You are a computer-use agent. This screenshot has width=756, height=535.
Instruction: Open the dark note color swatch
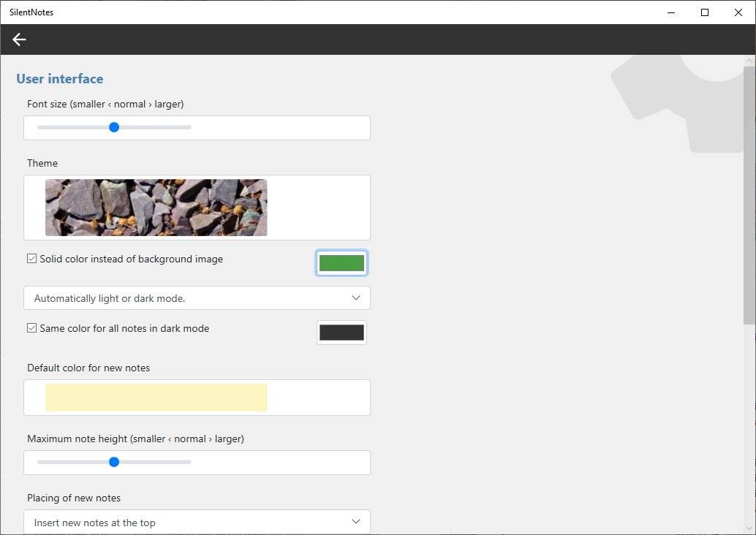pyautogui.click(x=342, y=333)
